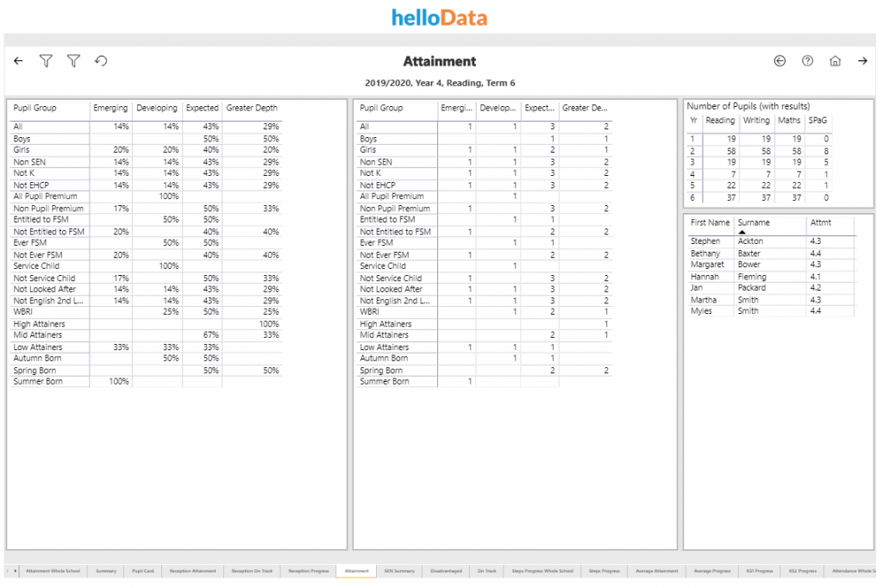The image size is (883, 588).
Task: Select pupil Bethany in the pupil list
Action: pyautogui.click(x=705, y=253)
